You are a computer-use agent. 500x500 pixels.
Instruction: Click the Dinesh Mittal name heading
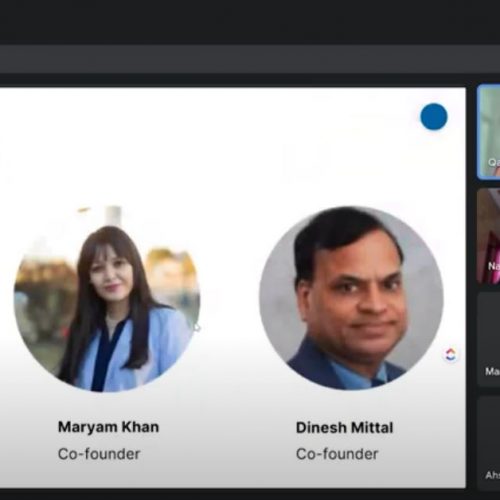coord(345,428)
